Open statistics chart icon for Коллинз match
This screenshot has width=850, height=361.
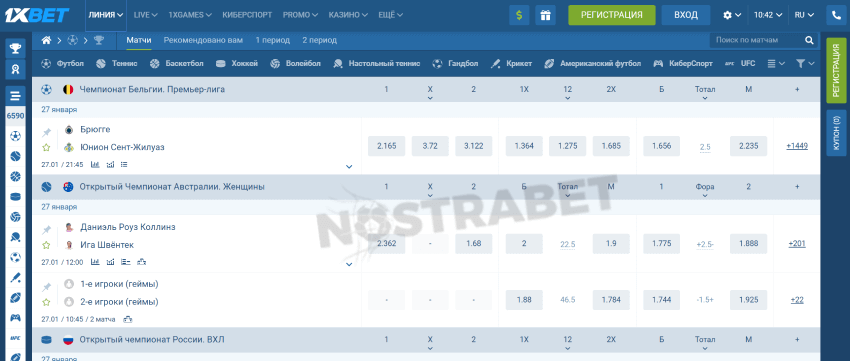click(x=95, y=262)
